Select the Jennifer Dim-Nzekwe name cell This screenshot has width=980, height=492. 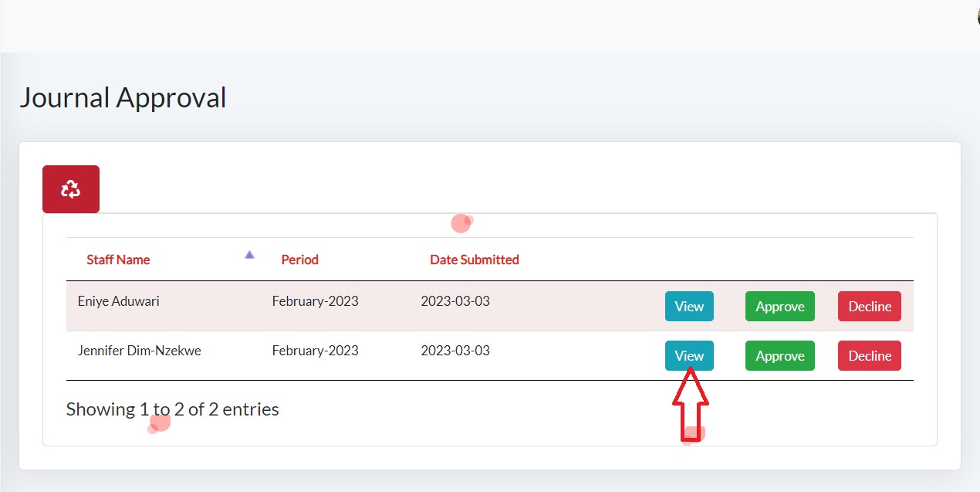(139, 351)
